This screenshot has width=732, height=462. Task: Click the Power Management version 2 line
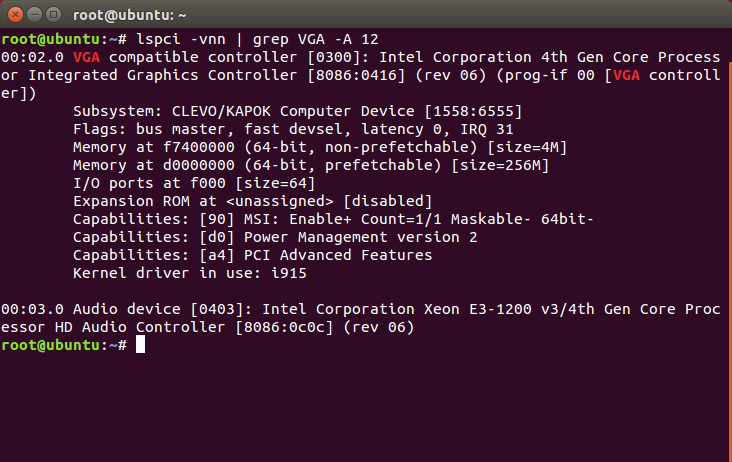(x=275, y=237)
